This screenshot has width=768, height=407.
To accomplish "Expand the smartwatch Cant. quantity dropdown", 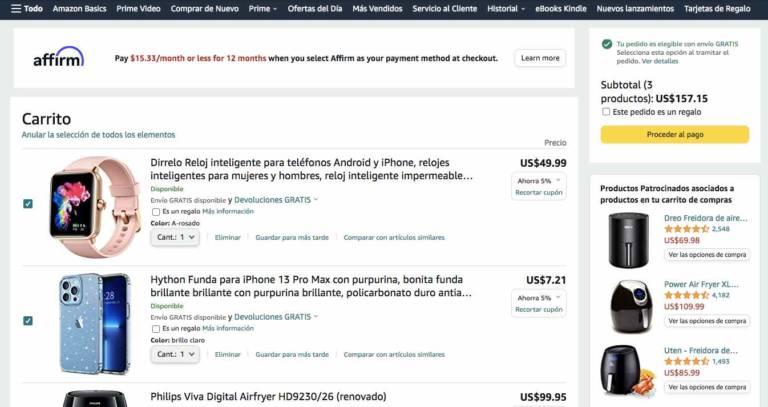I will tap(175, 237).
